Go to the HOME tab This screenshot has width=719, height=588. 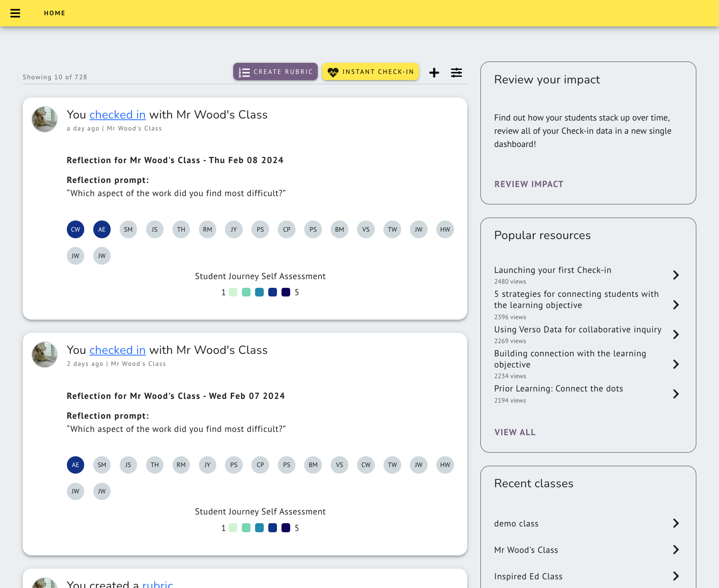55,13
